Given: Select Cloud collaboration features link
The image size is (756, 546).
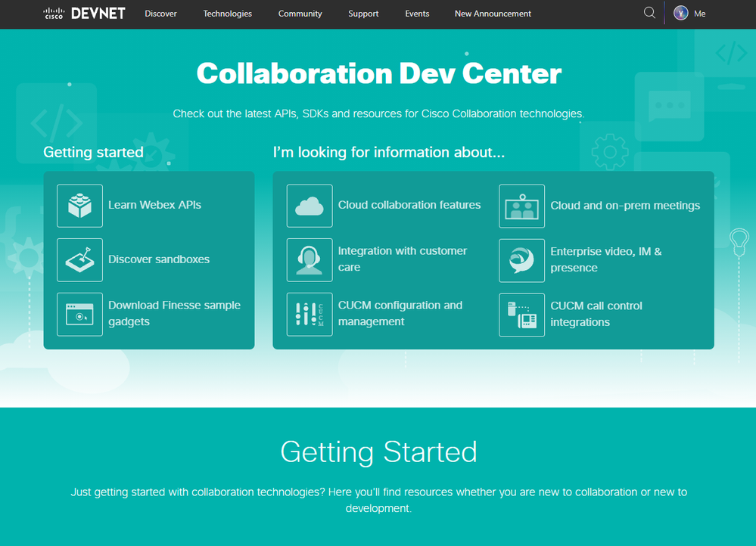Looking at the screenshot, I should pos(409,205).
